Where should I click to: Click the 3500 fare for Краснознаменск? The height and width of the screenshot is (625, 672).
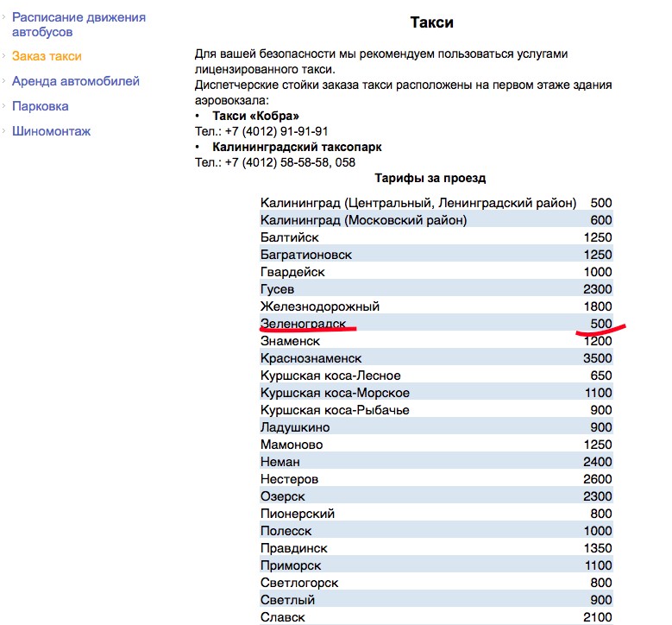597,358
